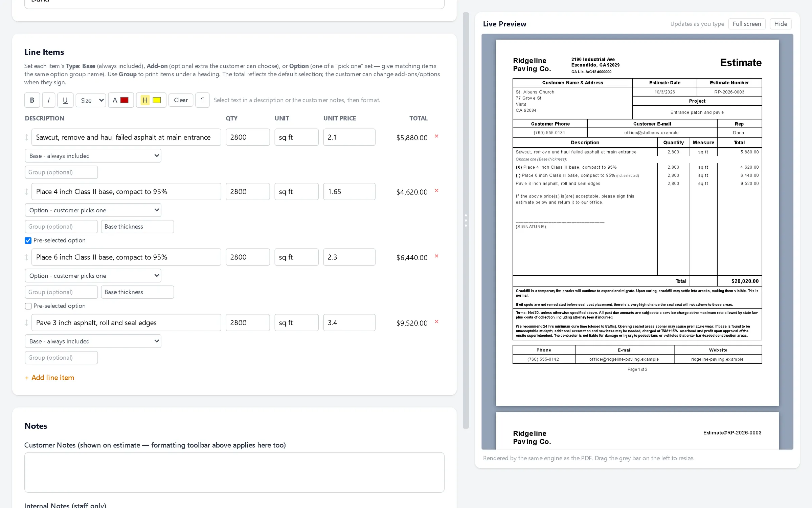Click Sawcut item description field
This screenshot has width=812, height=508.
(126, 137)
